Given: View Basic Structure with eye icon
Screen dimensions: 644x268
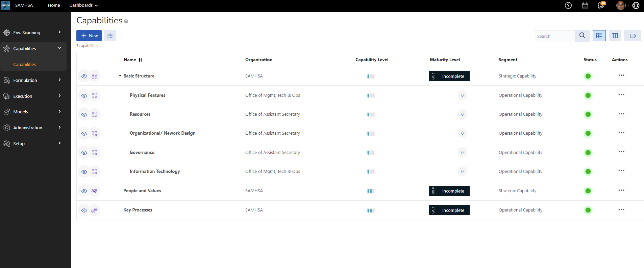Looking at the screenshot, I should (x=84, y=76).
